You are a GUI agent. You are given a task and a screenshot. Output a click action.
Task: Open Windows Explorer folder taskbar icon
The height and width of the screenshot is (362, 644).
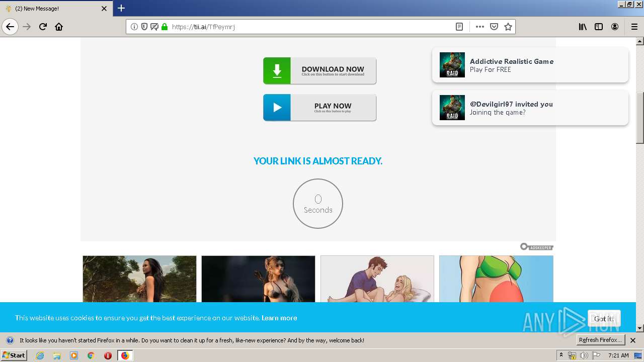pyautogui.click(x=57, y=355)
